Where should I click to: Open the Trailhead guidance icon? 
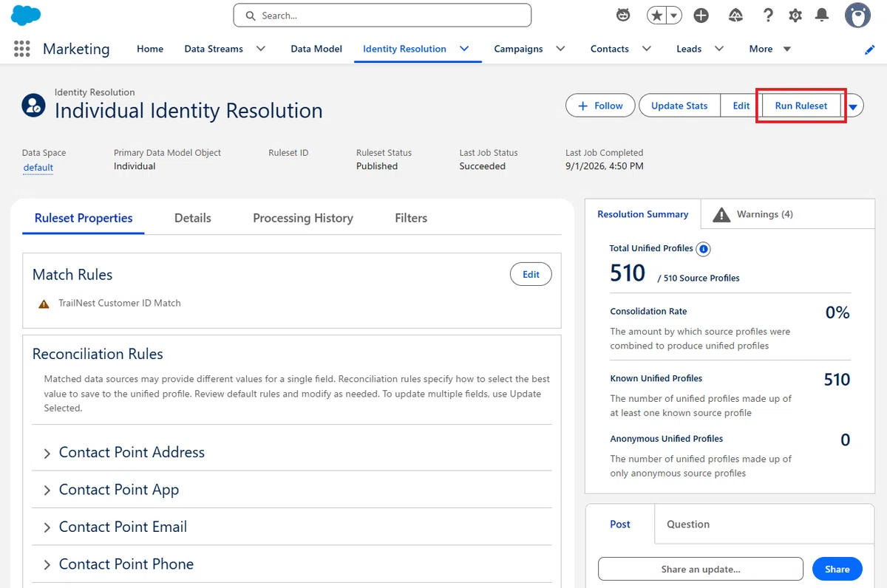(x=735, y=16)
